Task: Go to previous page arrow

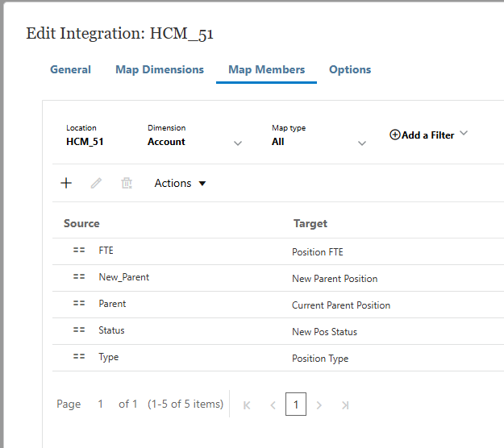Action: (x=273, y=405)
